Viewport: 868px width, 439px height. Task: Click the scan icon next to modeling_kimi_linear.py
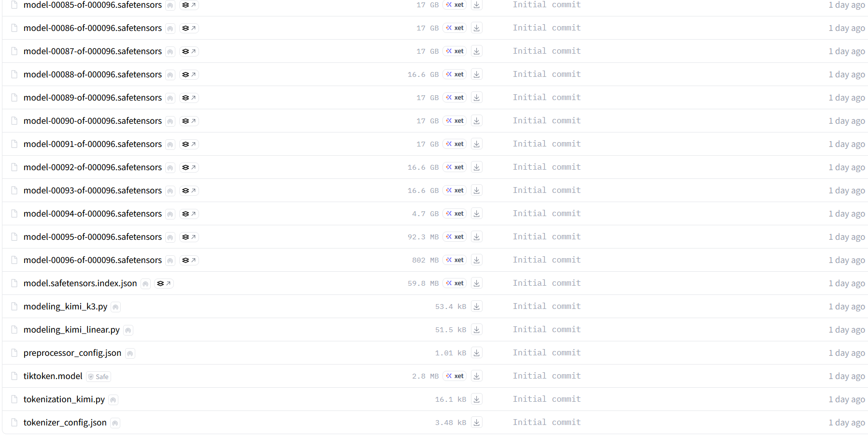click(128, 330)
